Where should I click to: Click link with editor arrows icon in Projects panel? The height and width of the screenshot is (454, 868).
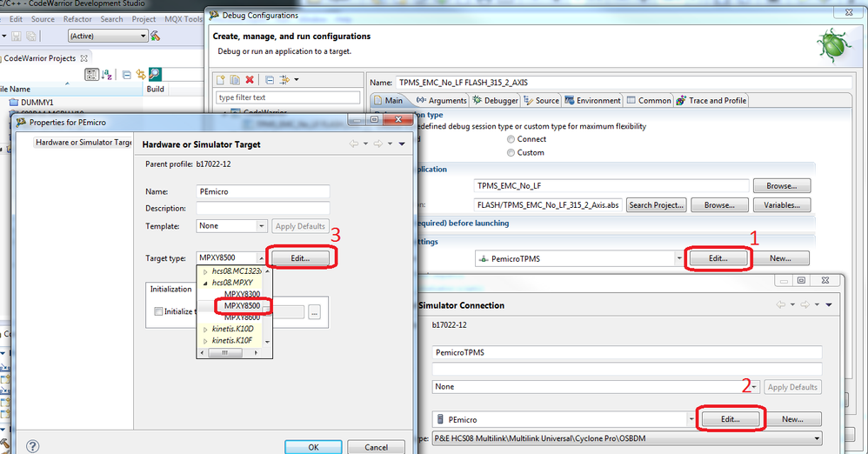(141, 74)
